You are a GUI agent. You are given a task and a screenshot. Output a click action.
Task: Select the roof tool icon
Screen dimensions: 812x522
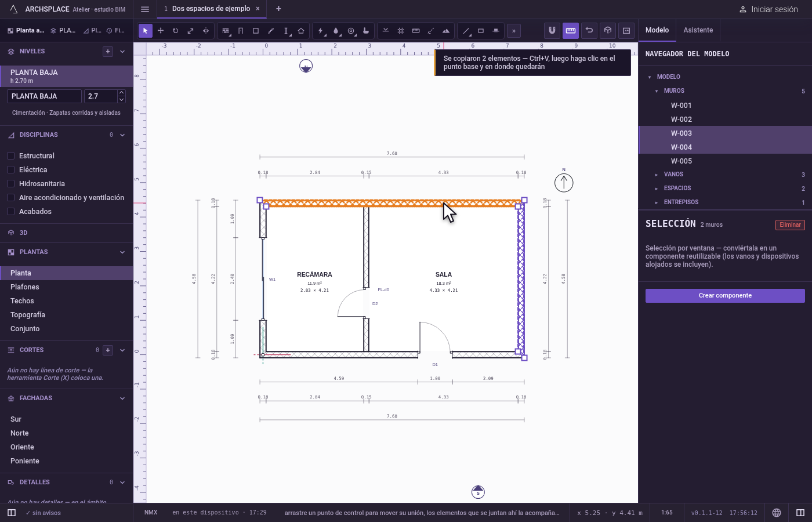point(301,31)
